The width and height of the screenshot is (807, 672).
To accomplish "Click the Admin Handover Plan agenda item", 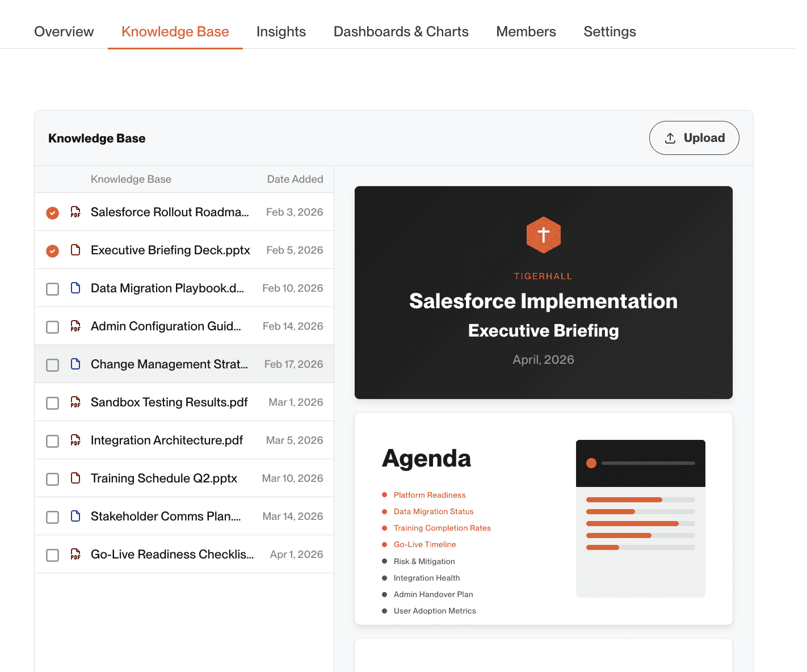I will 433,594.
